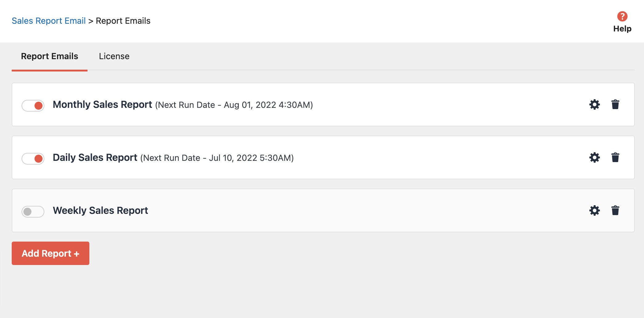Open settings for Monthly Sales Report
Screen dimensions: 644x318
tap(595, 105)
